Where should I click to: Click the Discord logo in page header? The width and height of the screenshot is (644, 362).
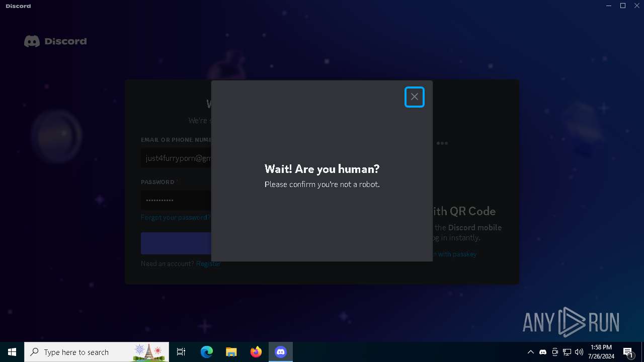(x=55, y=41)
